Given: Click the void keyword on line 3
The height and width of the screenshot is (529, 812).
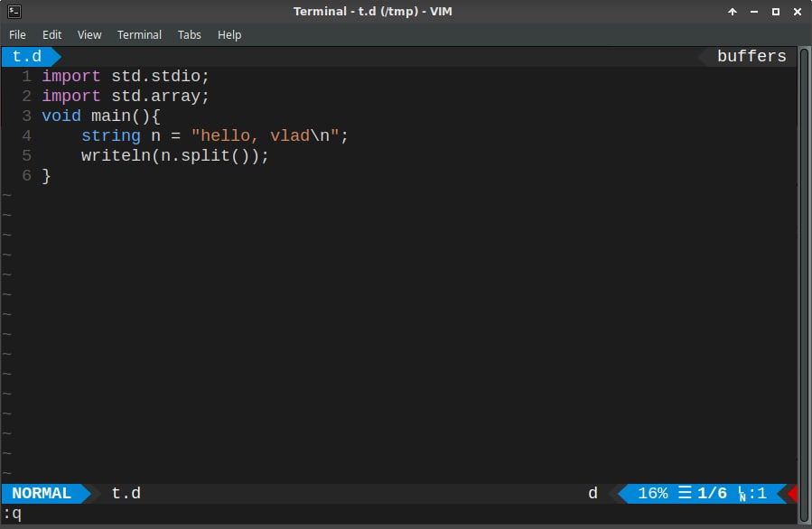Looking at the screenshot, I should pyautogui.click(x=61, y=116).
